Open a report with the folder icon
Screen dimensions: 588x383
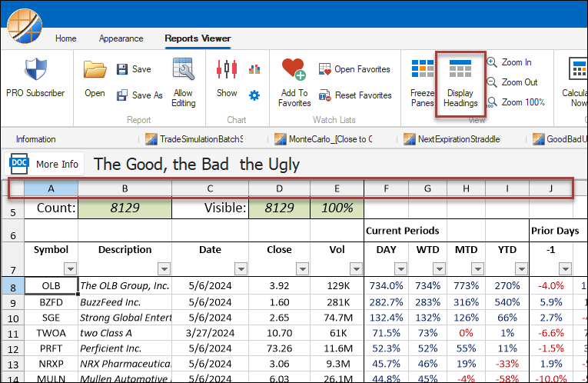(95, 70)
